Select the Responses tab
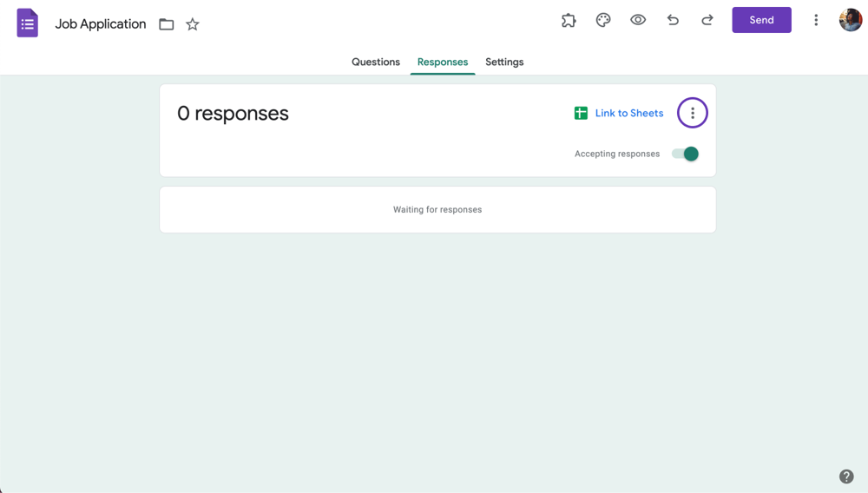Viewport: 868px width, 493px height. point(443,62)
